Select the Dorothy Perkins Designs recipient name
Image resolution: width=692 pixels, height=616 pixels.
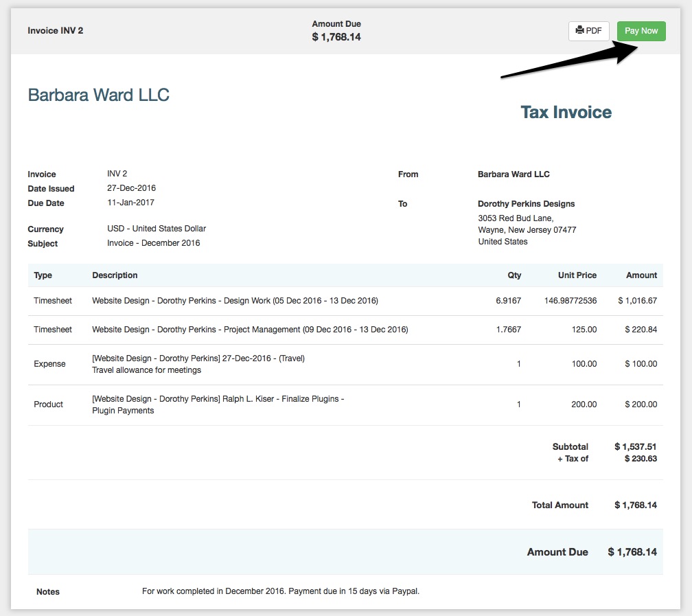point(527,203)
